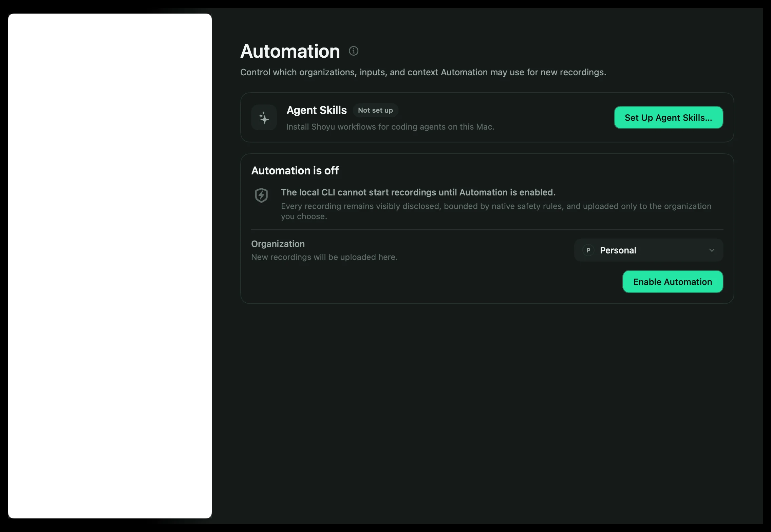Viewport: 771px width, 532px height.
Task: Click the Automation is off heading
Action: click(x=295, y=170)
